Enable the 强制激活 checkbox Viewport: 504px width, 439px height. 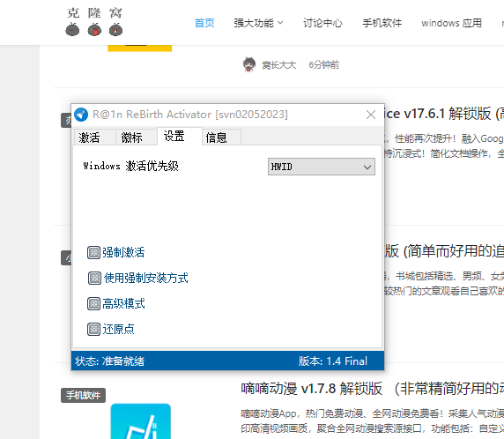point(93,252)
